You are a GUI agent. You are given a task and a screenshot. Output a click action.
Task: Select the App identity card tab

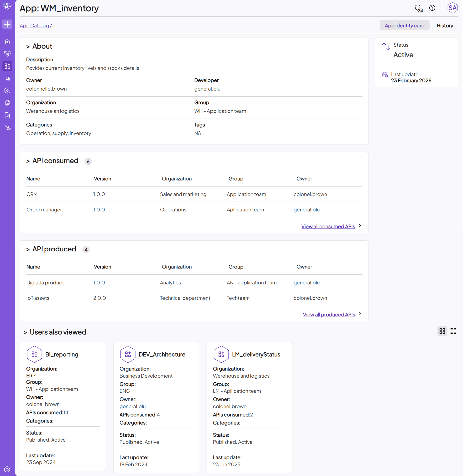click(405, 25)
